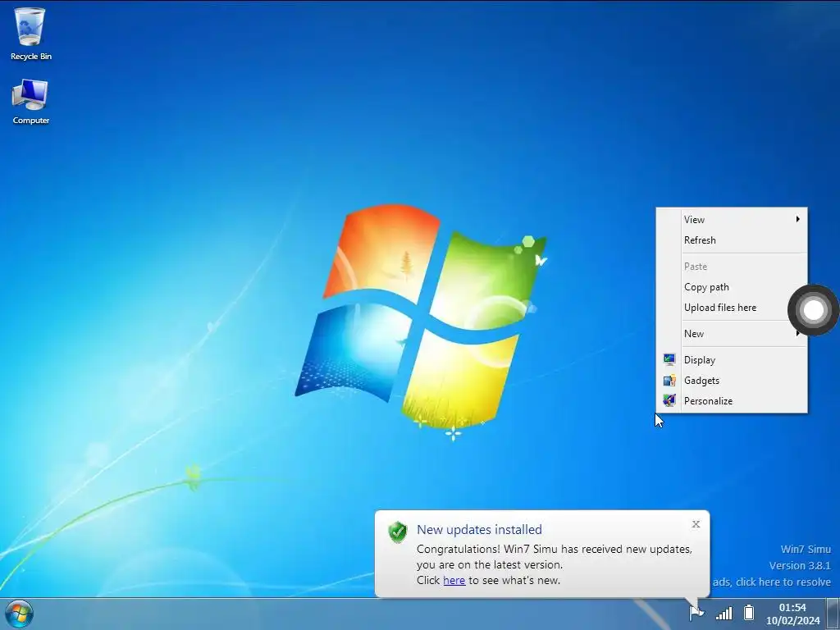840x630 pixels.
Task: Choose Personalize in the context menu
Action: (x=731, y=400)
